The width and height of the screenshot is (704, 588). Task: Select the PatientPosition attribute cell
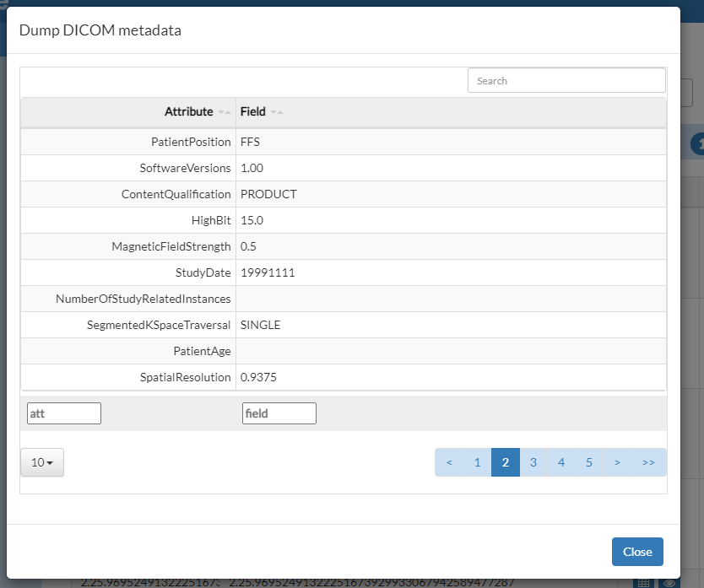click(128, 142)
